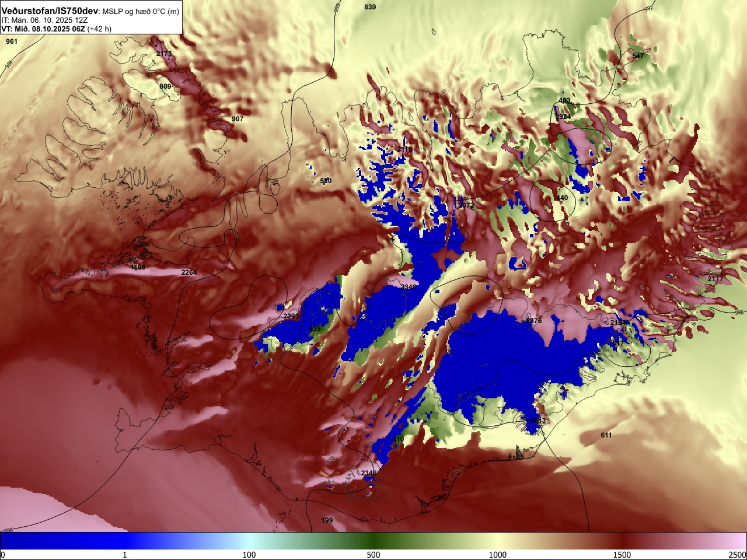Click the '1500' tick on the color scale

click(622, 555)
